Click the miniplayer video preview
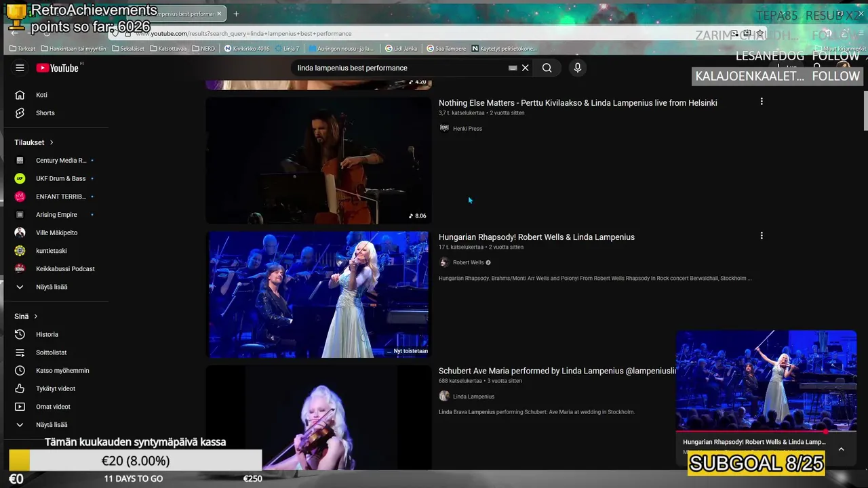Screen dimensions: 868x488 point(766,380)
